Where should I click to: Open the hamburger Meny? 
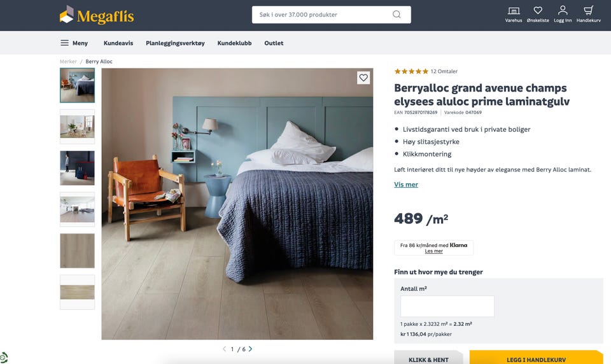[x=74, y=43]
